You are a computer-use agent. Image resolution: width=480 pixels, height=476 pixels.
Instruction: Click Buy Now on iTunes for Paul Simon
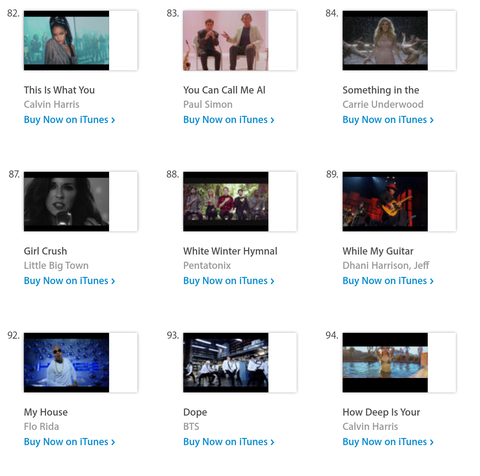229,120
